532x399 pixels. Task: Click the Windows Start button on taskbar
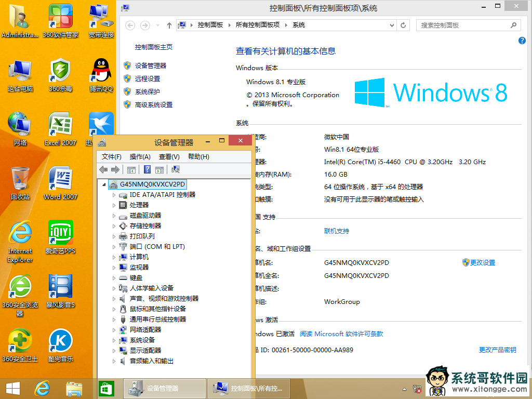[x=13, y=389]
